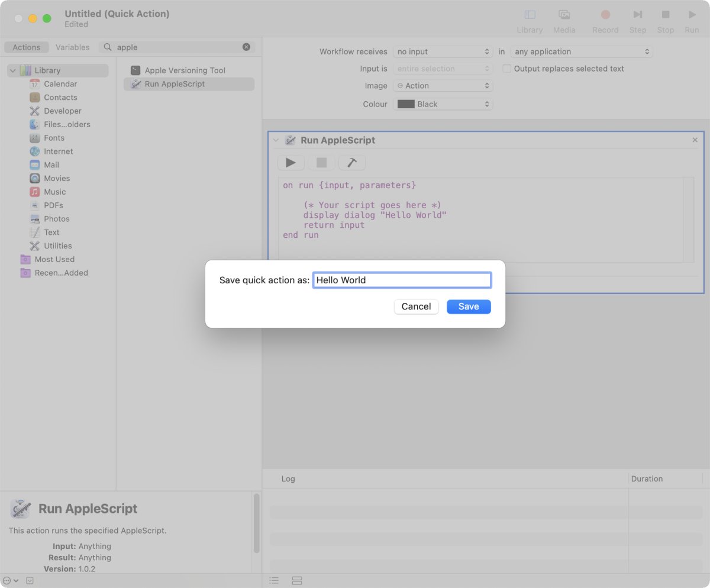Screen dimensions: 710x588
Task: Open the Input is dropdown
Action: point(443,69)
